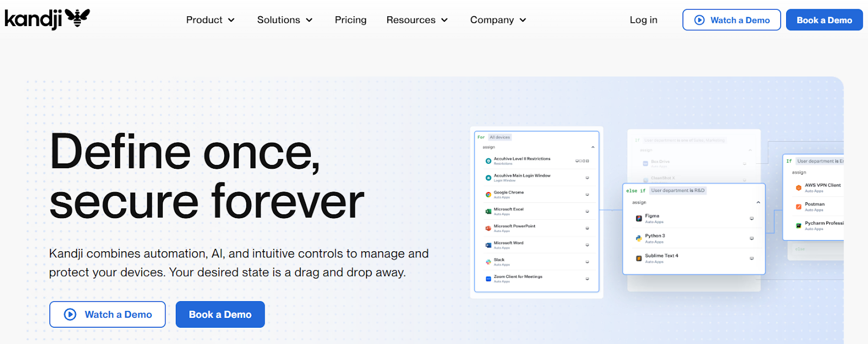Click the Python 3 app icon
Viewport: 868px width, 344px height.
tap(639, 238)
